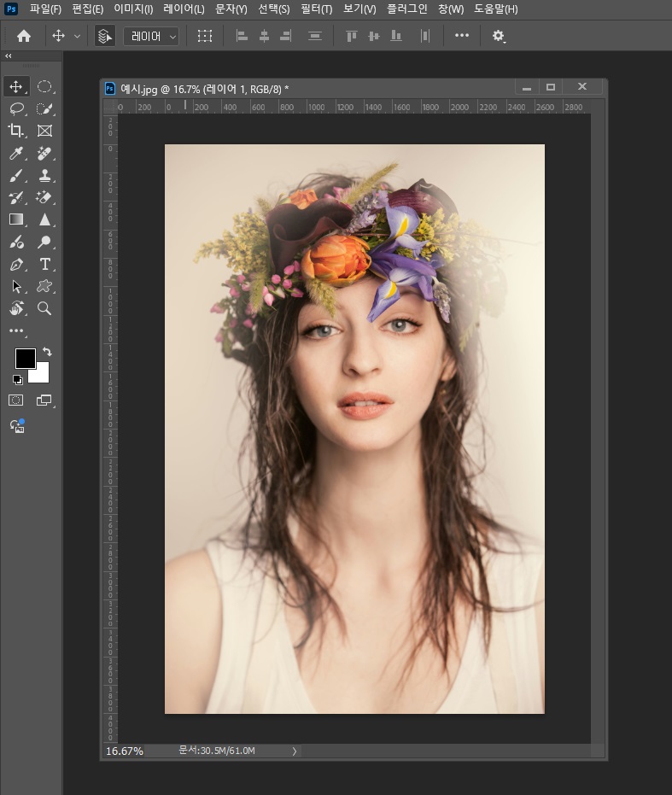Swap foreground and background colors

(47, 351)
